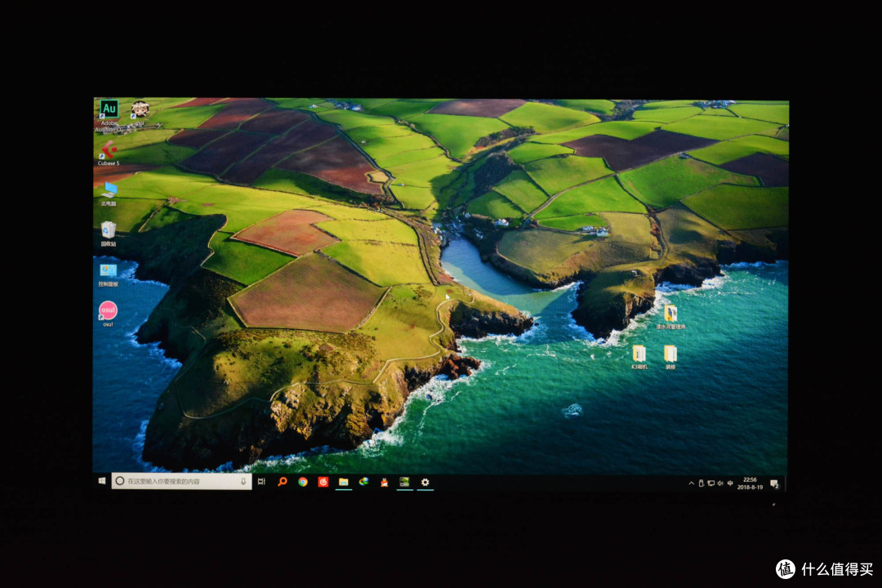This screenshot has height=588, width=882.
Task: Switch to the NVIDIA app in taskbar
Action: click(404, 482)
